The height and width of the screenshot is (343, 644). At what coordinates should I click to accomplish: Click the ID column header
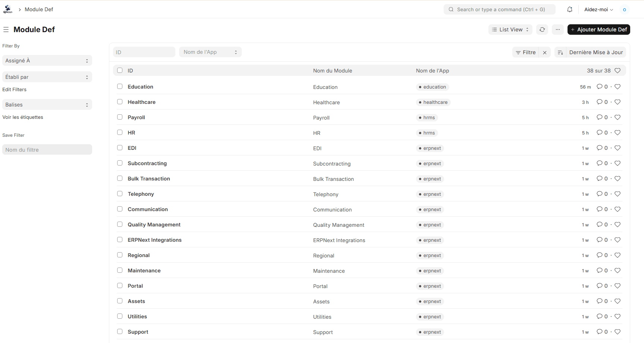tap(130, 71)
